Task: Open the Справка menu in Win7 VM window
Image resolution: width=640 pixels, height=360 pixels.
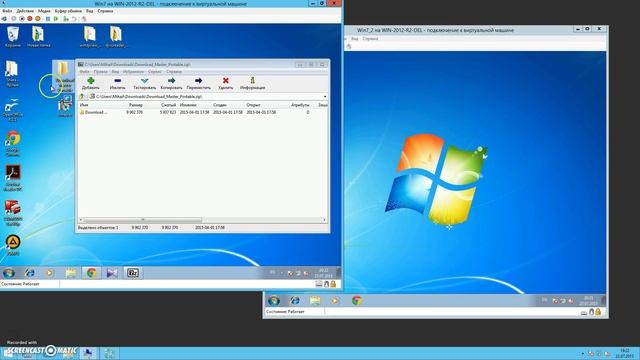Action: [x=105, y=11]
